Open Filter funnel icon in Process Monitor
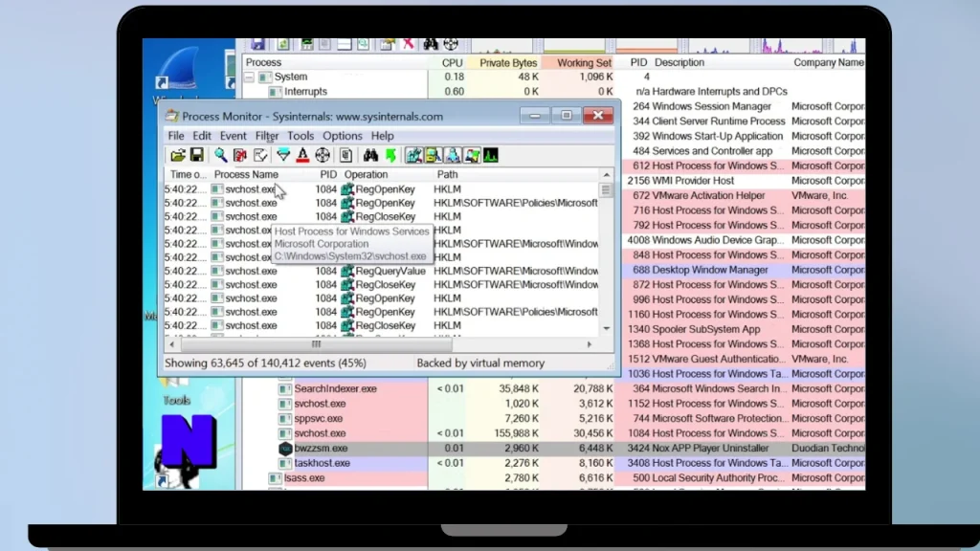The width and height of the screenshot is (980, 551). pyautogui.click(x=283, y=156)
